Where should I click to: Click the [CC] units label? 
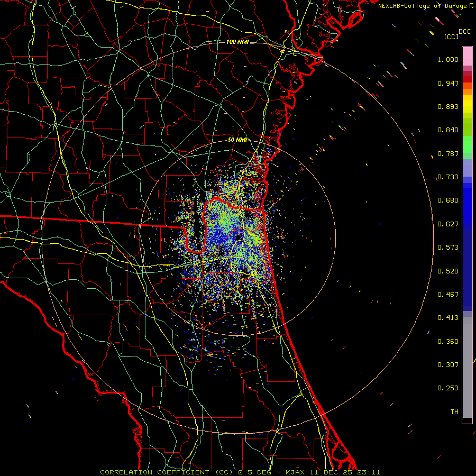click(x=452, y=36)
